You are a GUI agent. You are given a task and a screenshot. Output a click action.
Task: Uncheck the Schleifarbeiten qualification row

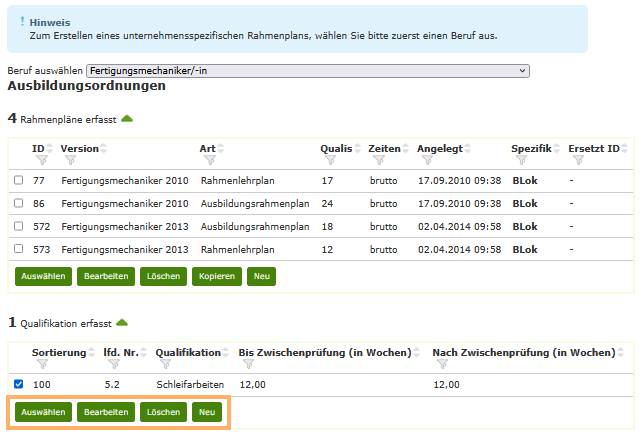(18, 384)
